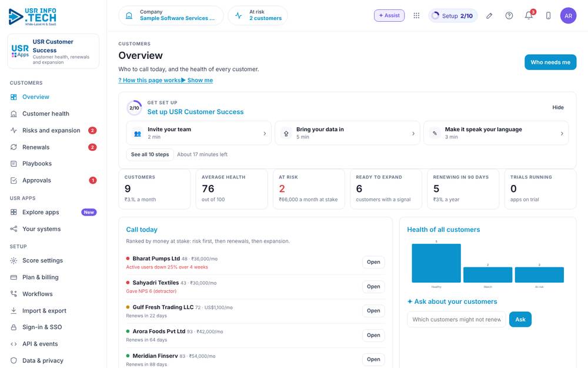Open the Gulf Fresh Trading LLC row

pos(373,310)
